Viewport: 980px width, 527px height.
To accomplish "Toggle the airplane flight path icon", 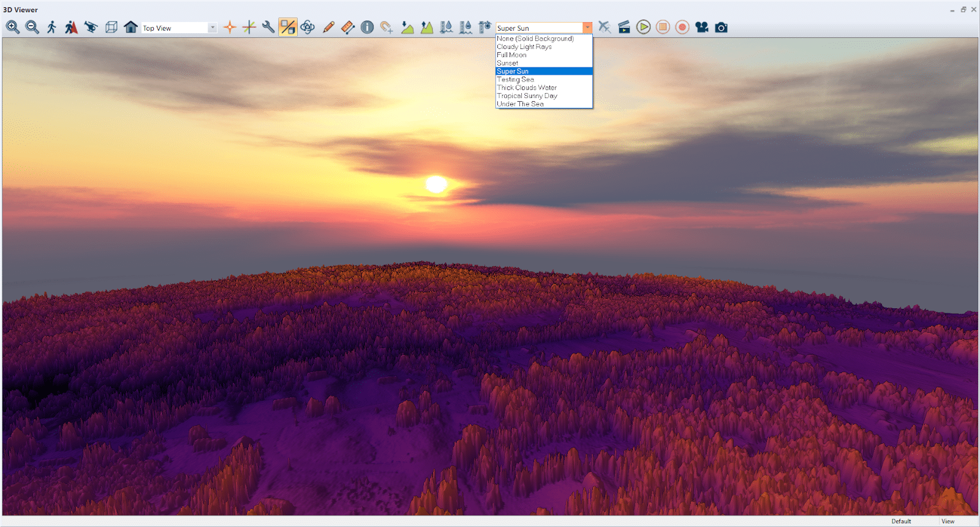I will (x=605, y=28).
